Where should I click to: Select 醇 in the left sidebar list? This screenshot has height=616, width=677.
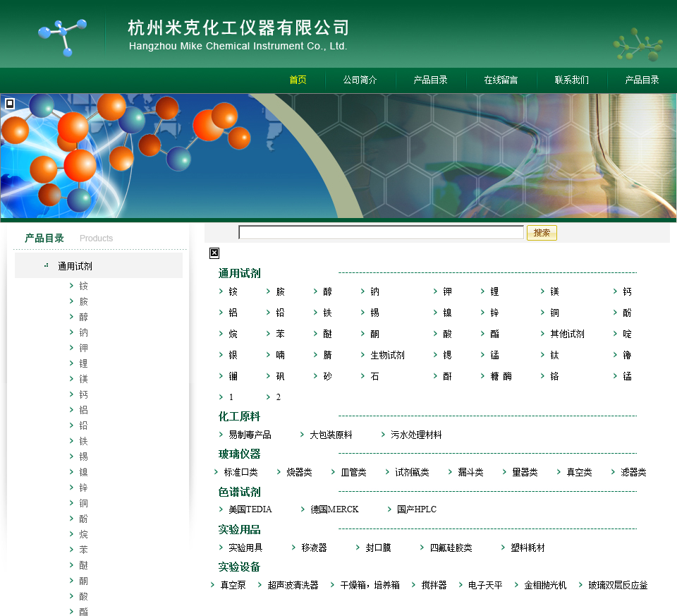tap(83, 317)
